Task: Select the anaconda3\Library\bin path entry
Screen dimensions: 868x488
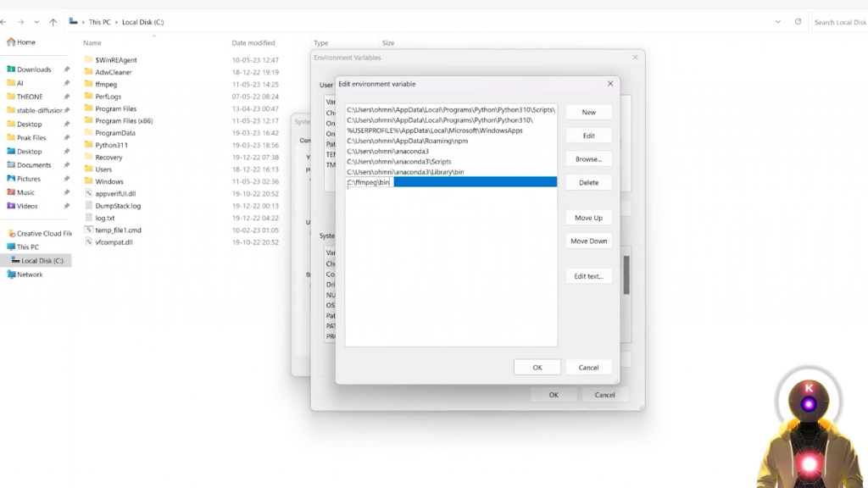Action: [451, 172]
